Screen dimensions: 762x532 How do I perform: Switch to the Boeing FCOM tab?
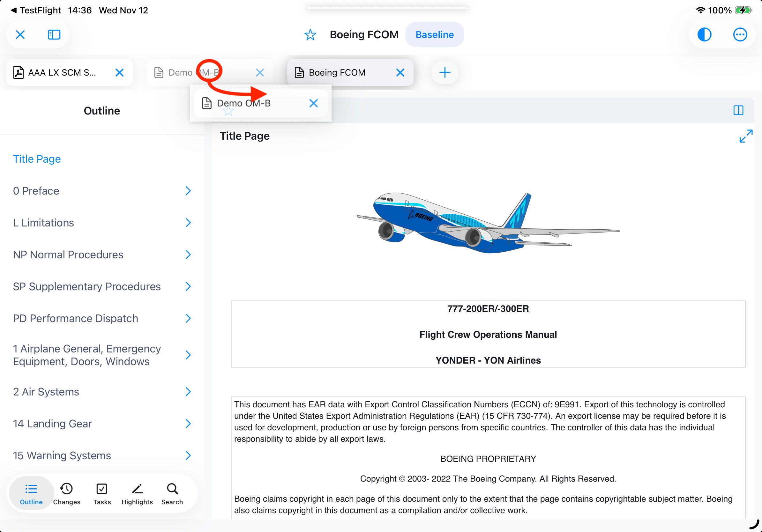click(x=337, y=72)
